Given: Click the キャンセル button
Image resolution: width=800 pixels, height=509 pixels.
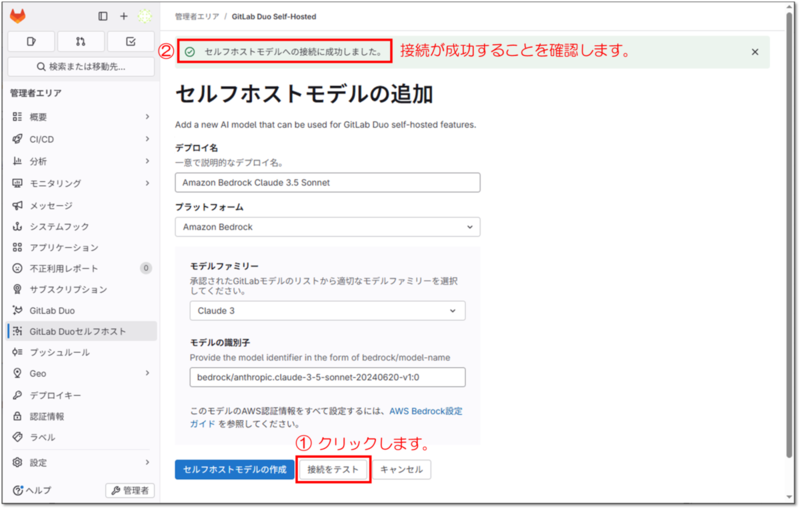Looking at the screenshot, I should click(402, 470).
